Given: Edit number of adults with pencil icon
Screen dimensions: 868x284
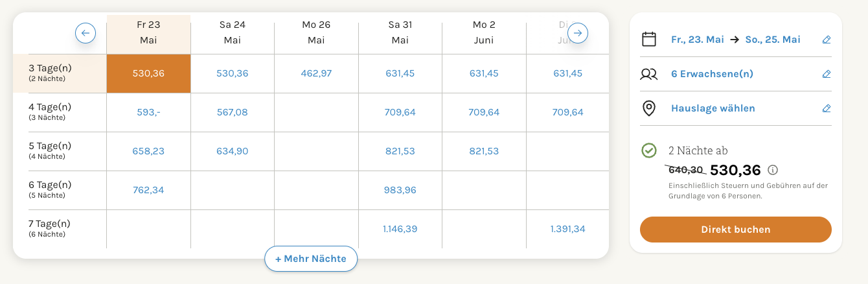Looking at the screenshot, I should pyautogui.click(x=826, y=74).
